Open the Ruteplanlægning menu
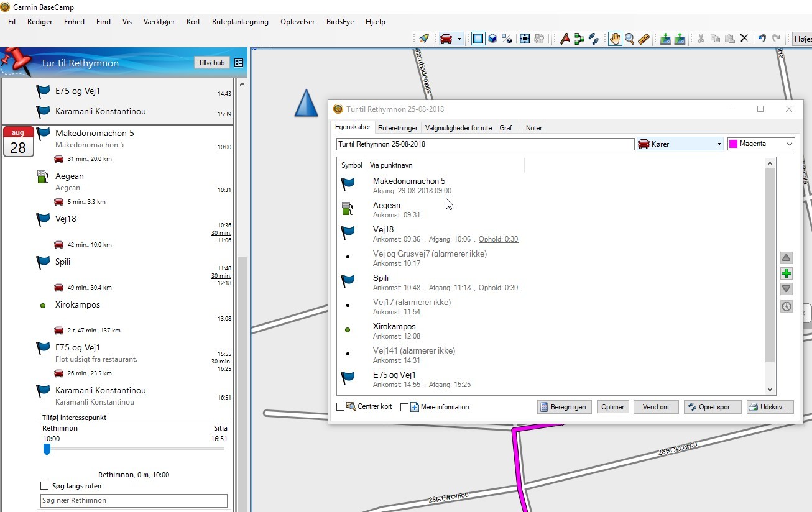Viewport: 812px width, 512px height. (x=240, y=21)
